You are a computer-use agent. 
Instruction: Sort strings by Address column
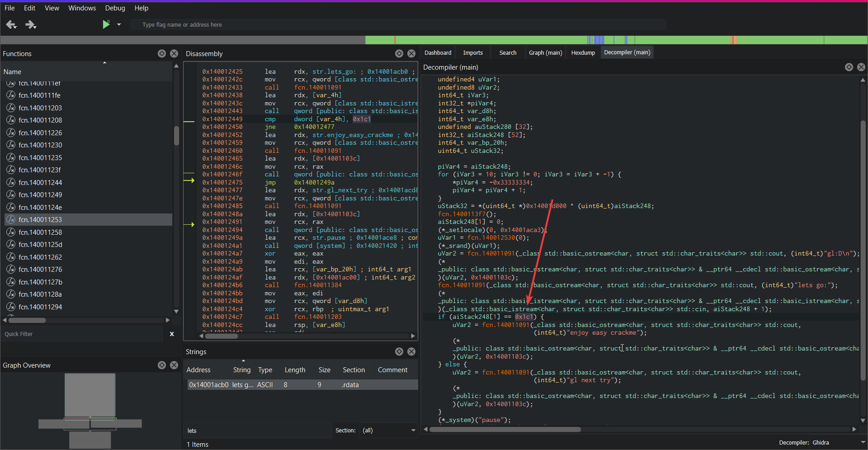pos(198,369)
